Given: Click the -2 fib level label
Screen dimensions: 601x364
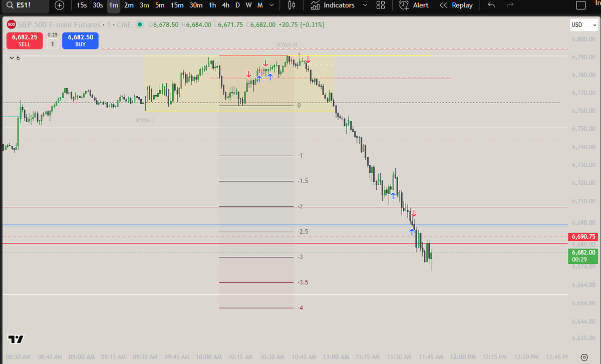Looking at the screenshot, I should 300,206.
